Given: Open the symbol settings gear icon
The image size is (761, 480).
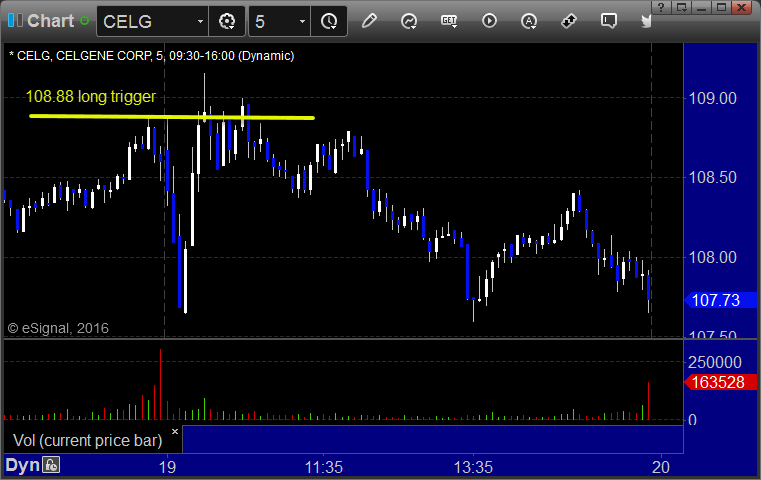Looking at the screenshot, I should click(227, 21).
